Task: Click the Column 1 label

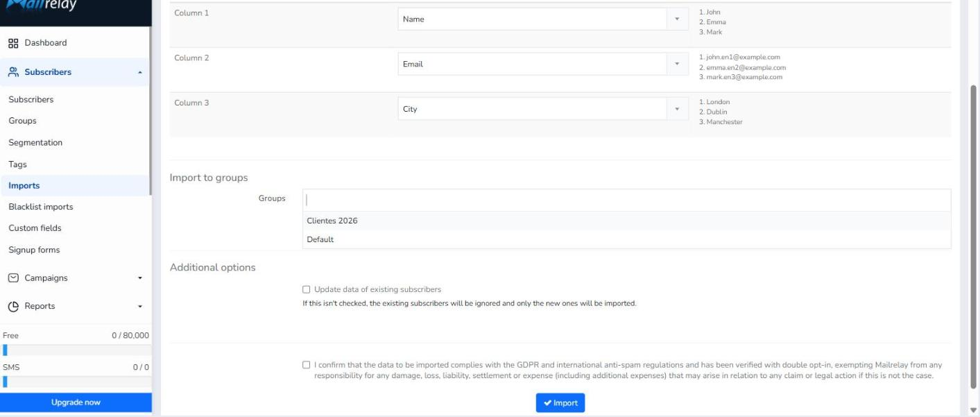Action: point(191,13)
